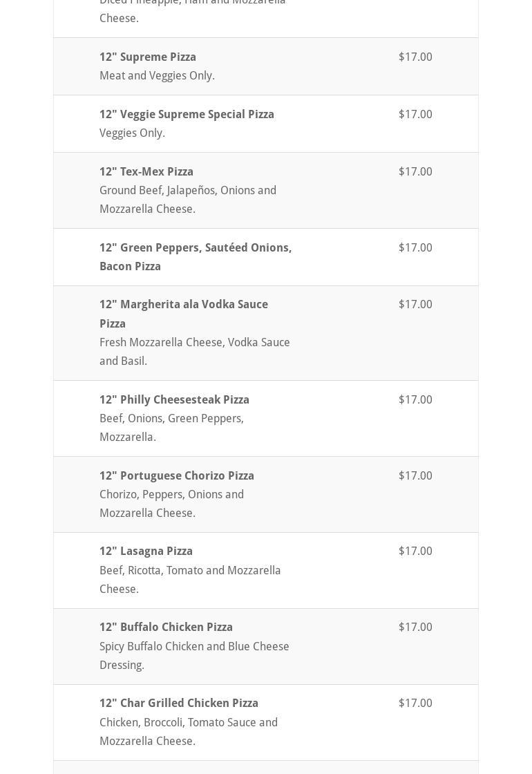532x774 pixels.
Task: Click the 12" Philly Cheesesteak Pizza title
Action: click(x=174, y=400)
